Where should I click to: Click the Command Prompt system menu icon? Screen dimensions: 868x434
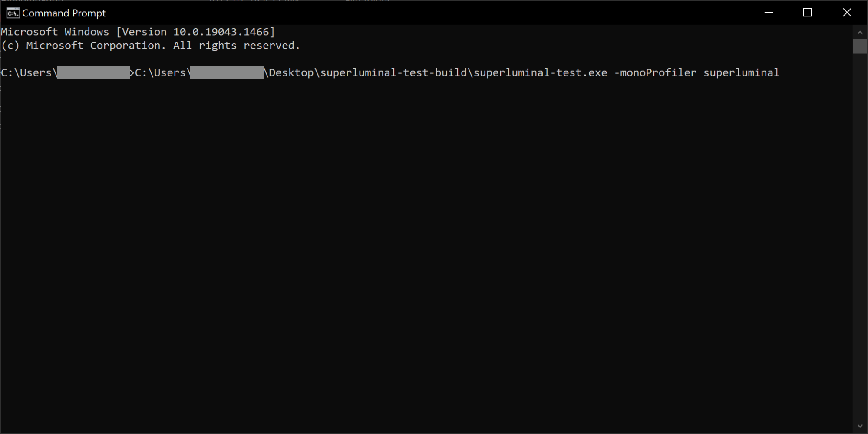pos(13,13)
